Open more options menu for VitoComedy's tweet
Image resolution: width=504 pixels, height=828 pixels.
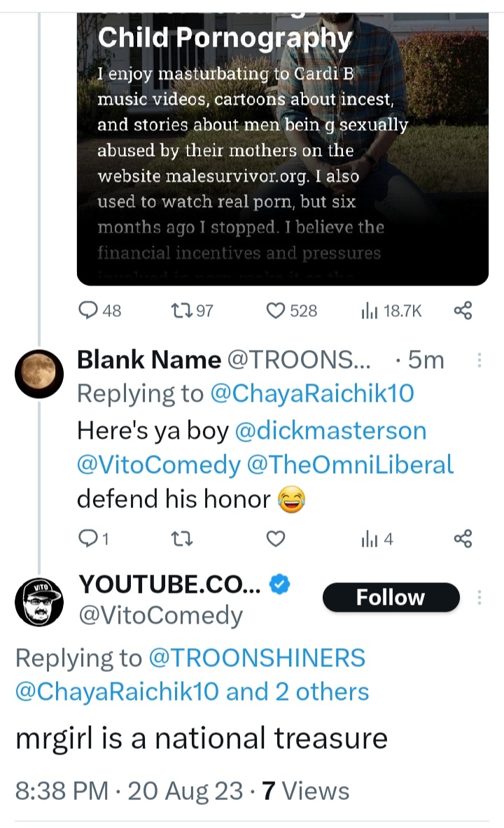tap(479, 597)
